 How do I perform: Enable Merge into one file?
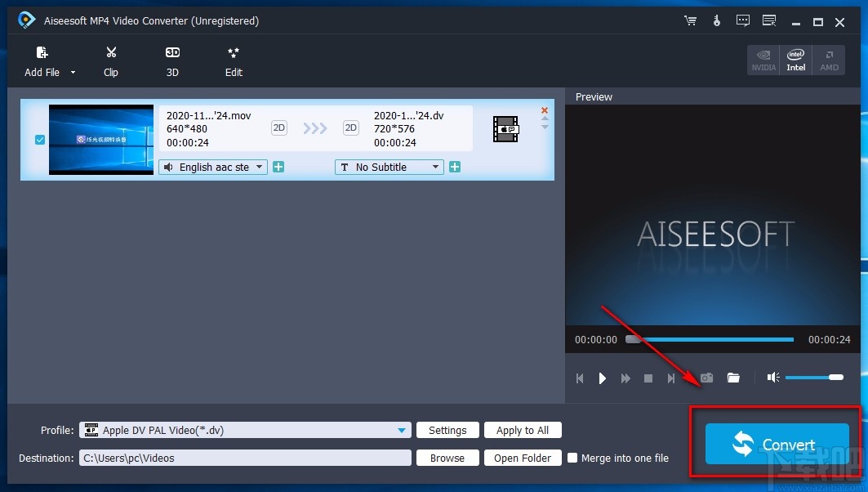(572, 458)
